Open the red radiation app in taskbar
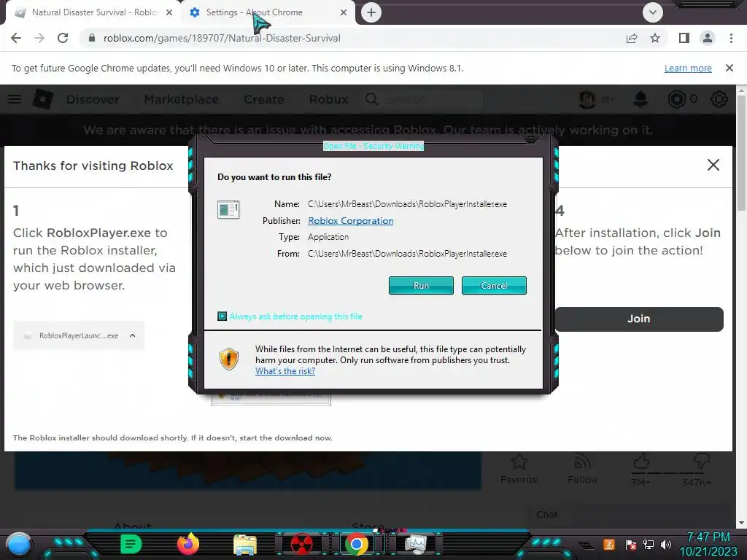Viewport: 747px width, 560px height. (x=301, y=544)
